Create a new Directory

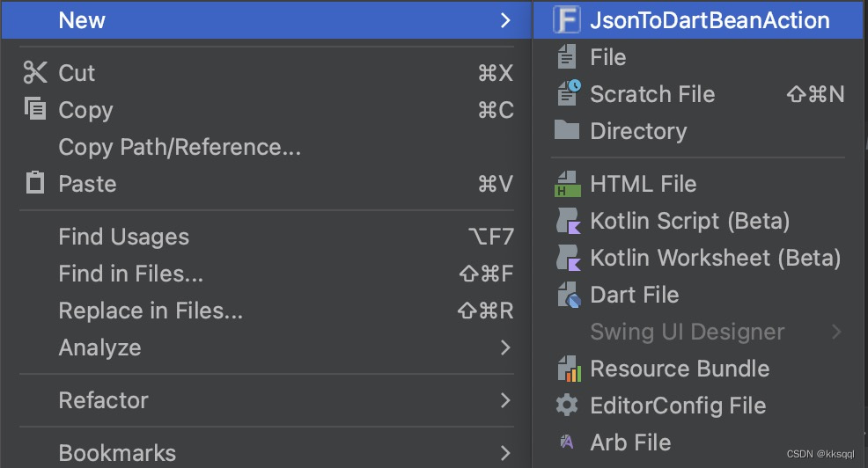tap(697, 131)
